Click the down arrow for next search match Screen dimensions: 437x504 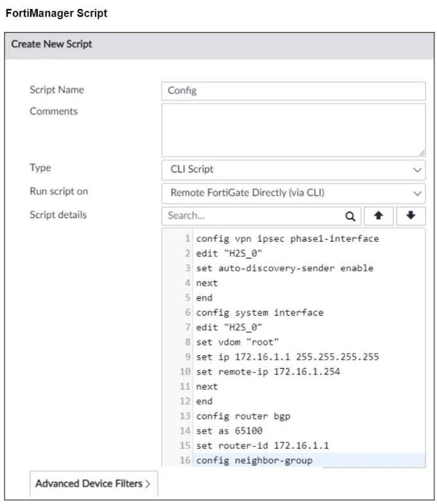tap(411, 216)
